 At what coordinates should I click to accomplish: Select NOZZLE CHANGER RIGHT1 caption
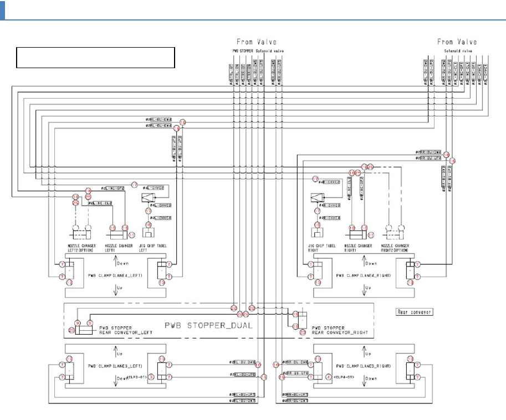pos(358,248)
